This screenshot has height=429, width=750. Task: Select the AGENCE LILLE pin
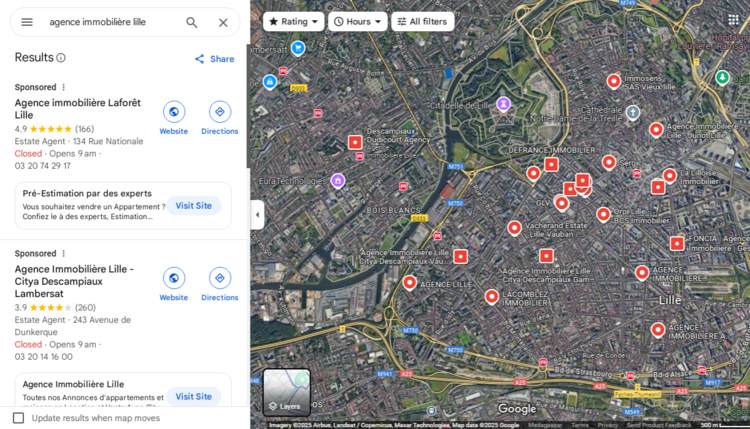coord(409,283)
